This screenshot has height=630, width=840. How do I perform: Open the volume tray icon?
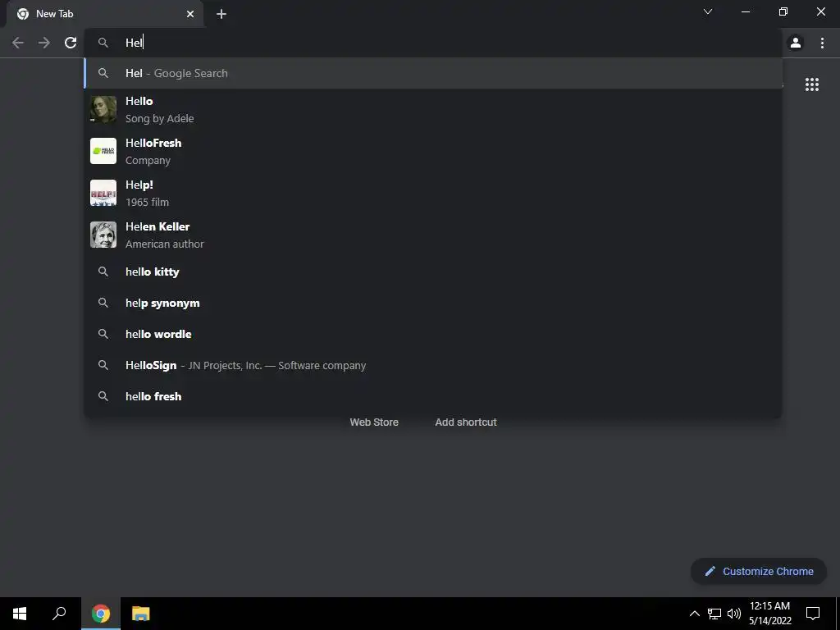click(x=734, y=614)
